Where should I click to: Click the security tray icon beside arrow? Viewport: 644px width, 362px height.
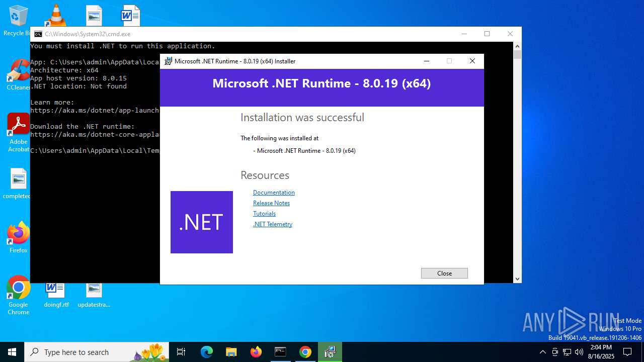555,352
